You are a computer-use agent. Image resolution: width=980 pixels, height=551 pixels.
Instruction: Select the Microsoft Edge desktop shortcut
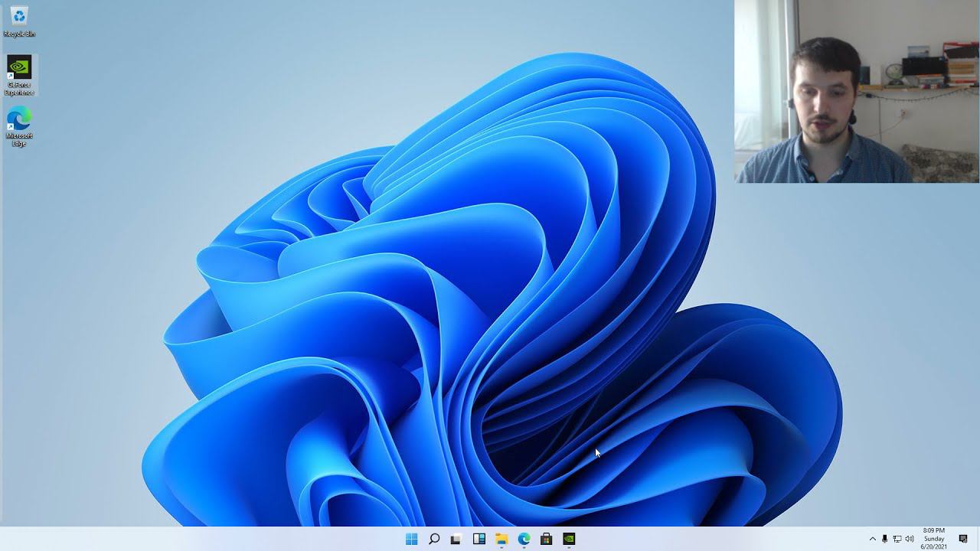click(19, 126)
